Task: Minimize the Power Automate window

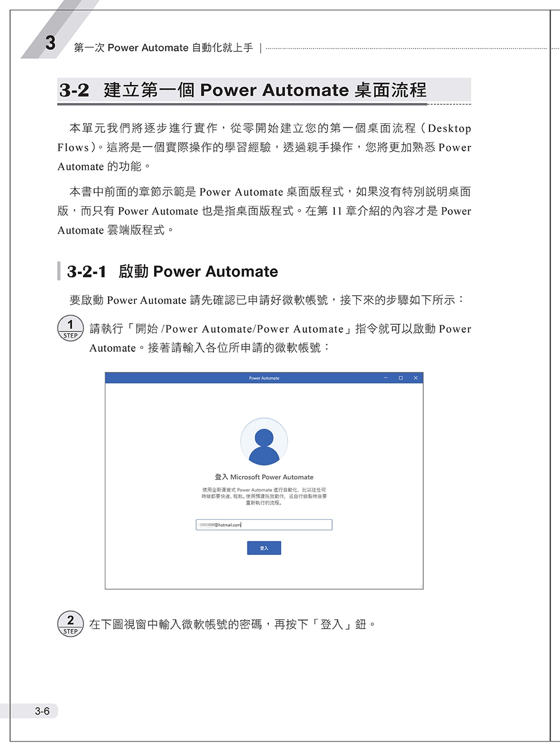Action: [x=385, y=378]
